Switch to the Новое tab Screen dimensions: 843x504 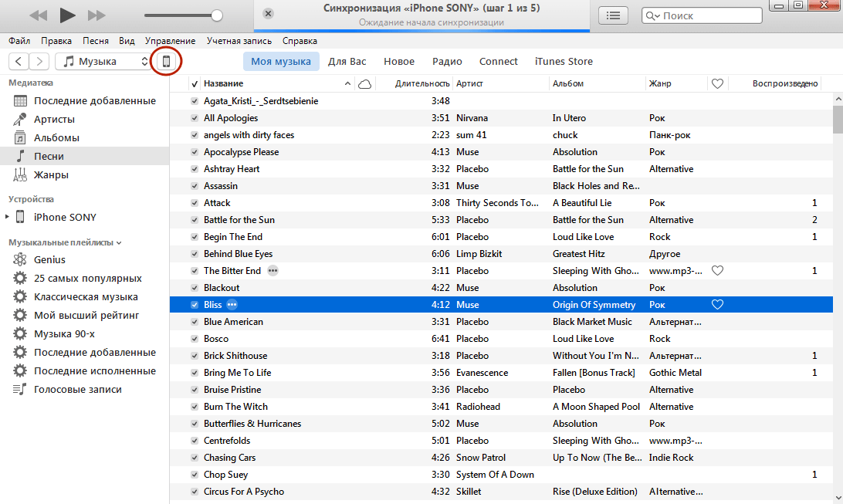(399, 61)
